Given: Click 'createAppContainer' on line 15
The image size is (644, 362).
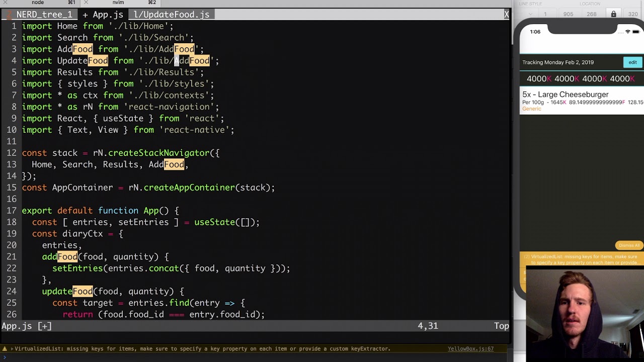Looking at the screenshot, I should coord(189,188).
